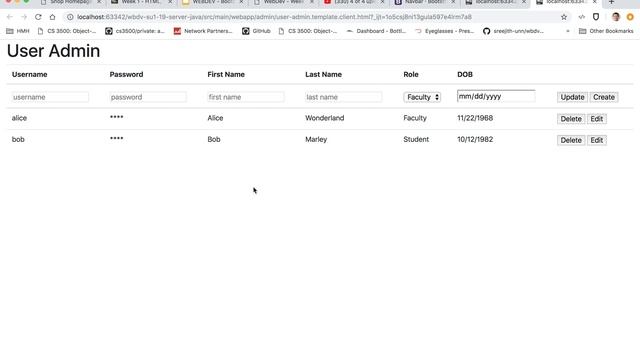This screenshot has height=360, width=640.
Task: Select the 'Marley' last name cell
Action: click(316, 139)
